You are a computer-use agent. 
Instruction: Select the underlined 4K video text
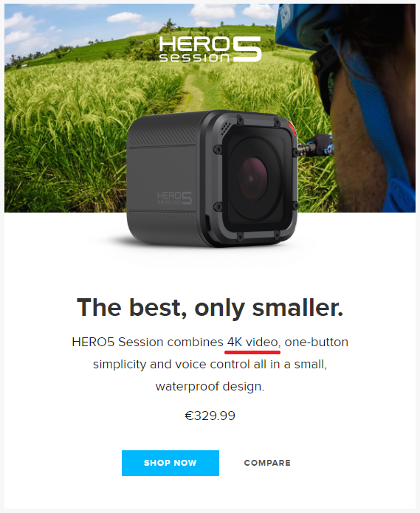click(x=252, y=342)
